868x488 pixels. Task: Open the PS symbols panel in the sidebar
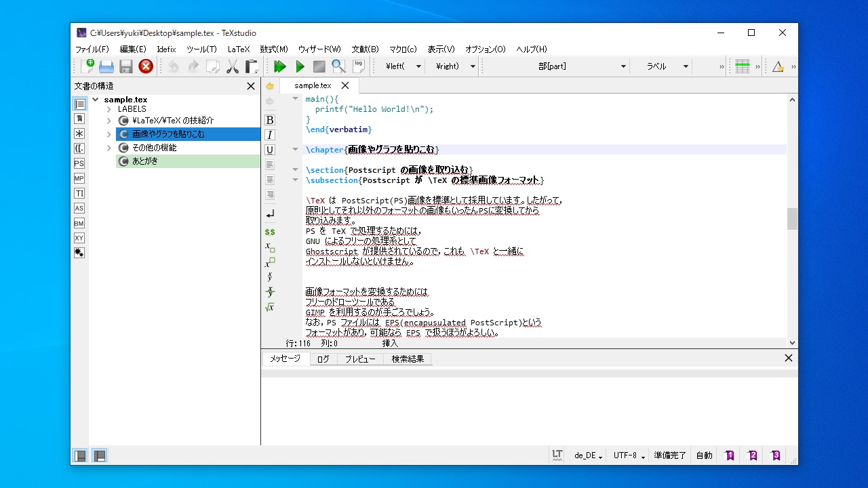coord(79,163)
